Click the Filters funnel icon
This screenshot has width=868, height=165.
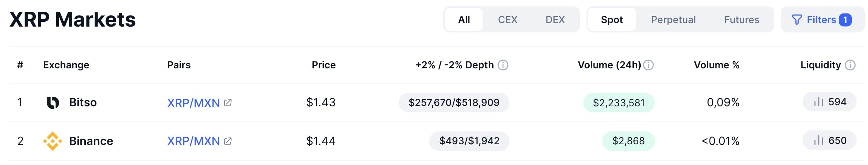tap(797, 20)
